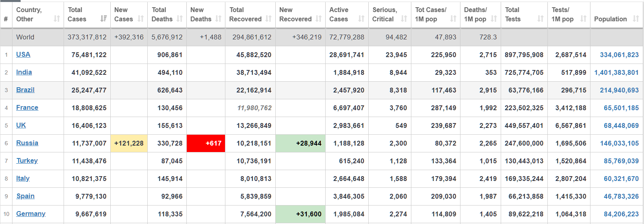Click Germany in the country list
Screen dimensions: 644x224
(x=31, y=214)
